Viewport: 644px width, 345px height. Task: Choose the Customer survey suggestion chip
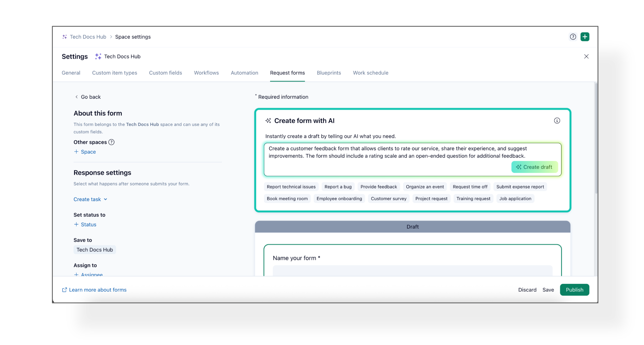point(388,199)
